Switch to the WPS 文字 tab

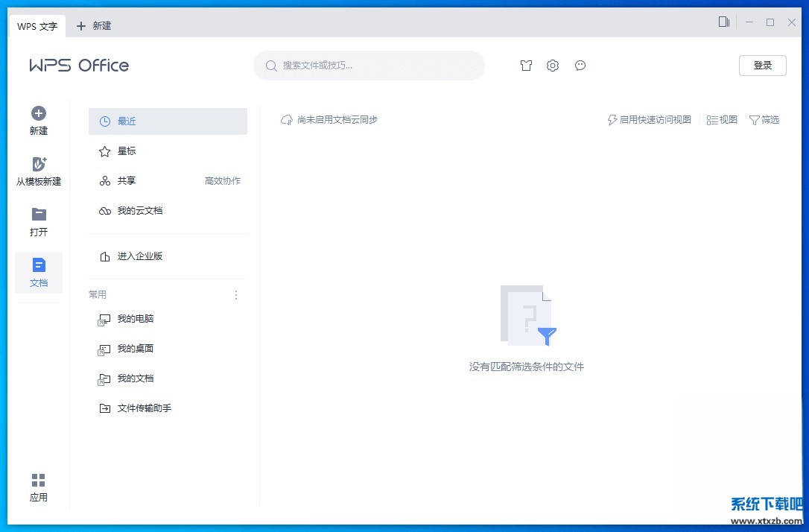[37, 26]
